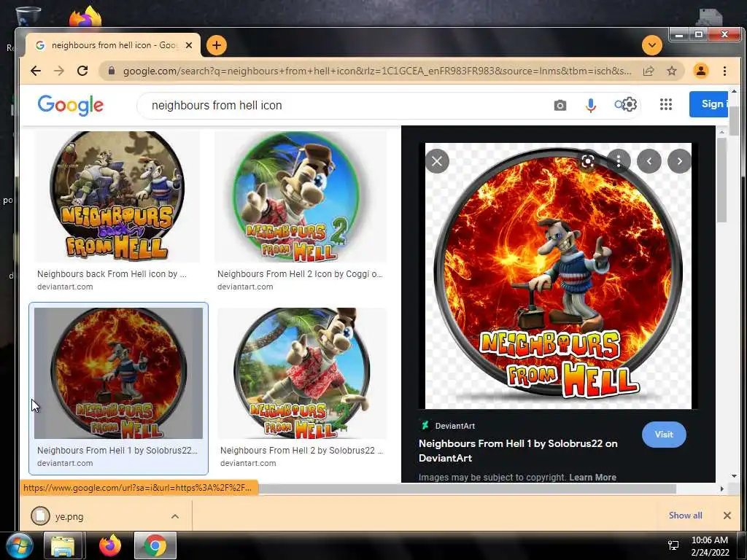Viewport: 747px width, 560px height.
Task: Go back using the browser back arrow
Action: pos(36,71)
